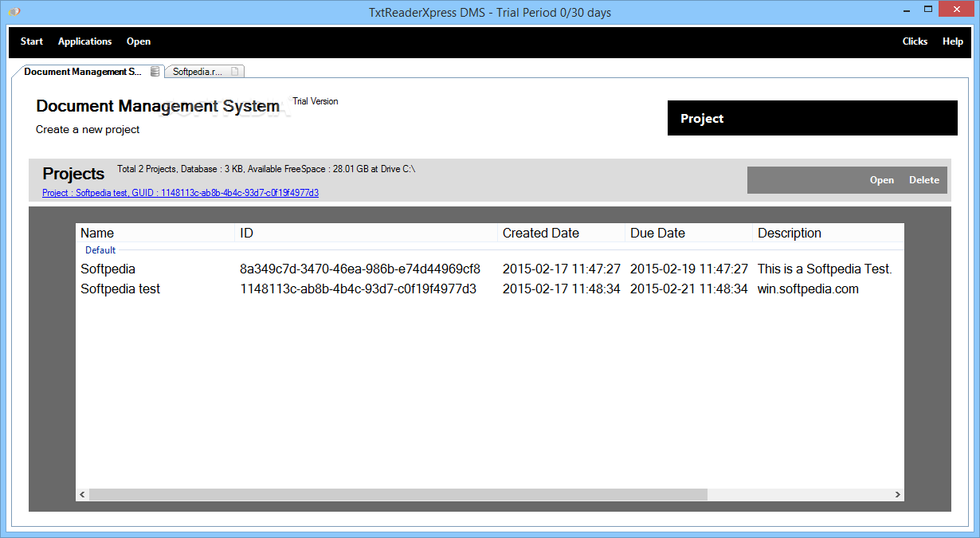Click the Total 2 Projects status text

coord(266,169)
